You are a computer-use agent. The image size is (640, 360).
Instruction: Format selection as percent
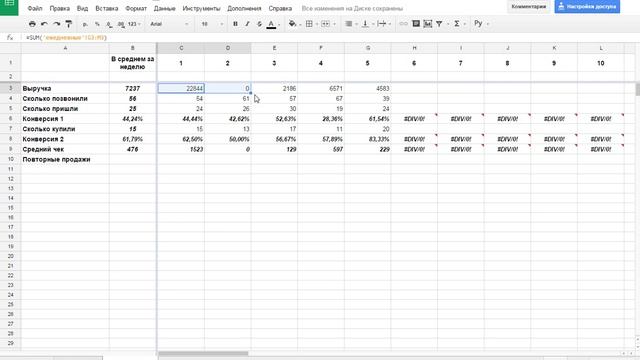point(97,24)
